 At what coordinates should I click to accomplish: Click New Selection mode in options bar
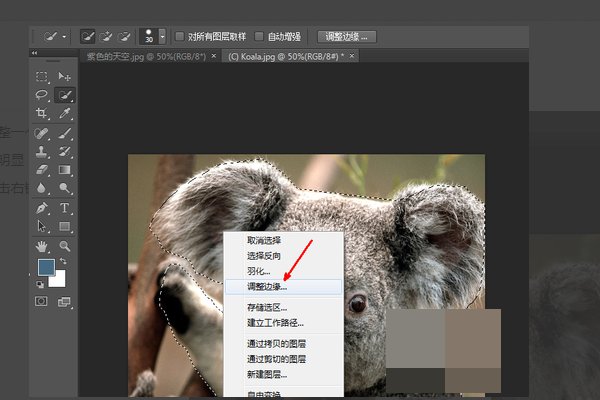(87, 37)
